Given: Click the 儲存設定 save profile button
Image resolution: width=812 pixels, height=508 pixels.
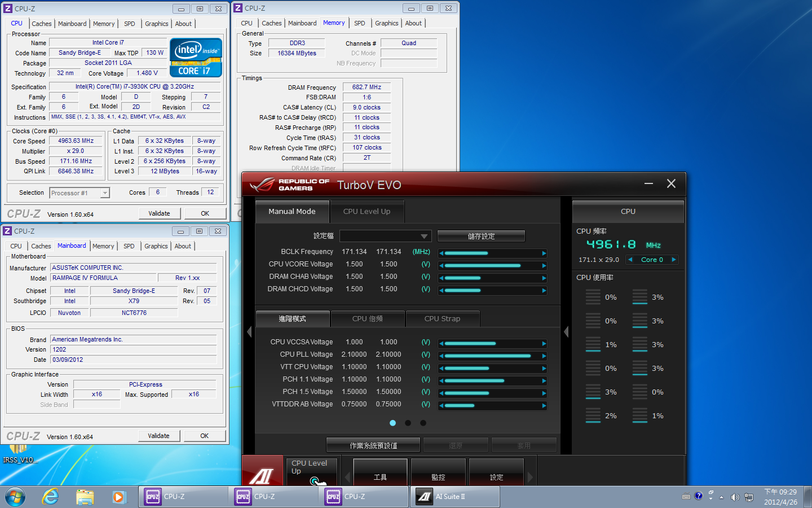Looking at the screenshot, I should (x=482, y=236).
